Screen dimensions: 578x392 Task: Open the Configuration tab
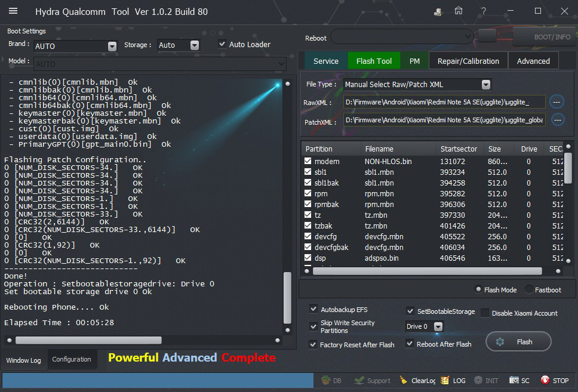click(72, 359)
